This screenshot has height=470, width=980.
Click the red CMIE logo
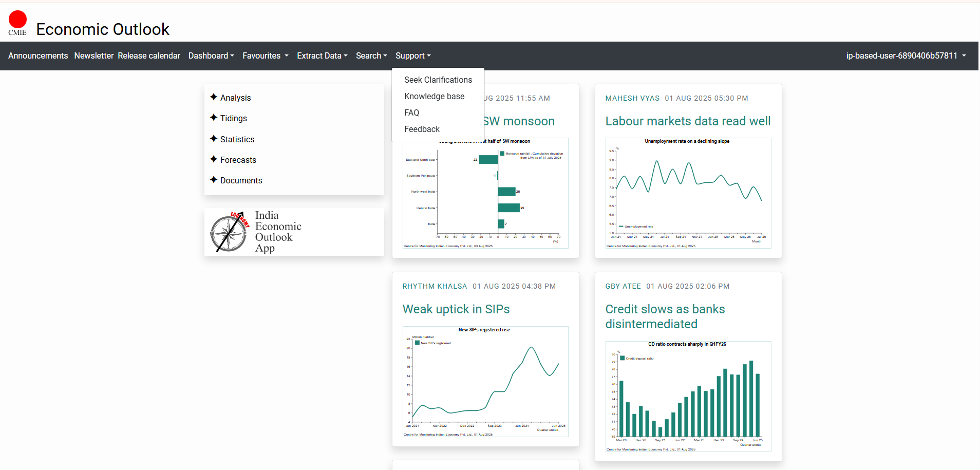click(x=17, y=23)
